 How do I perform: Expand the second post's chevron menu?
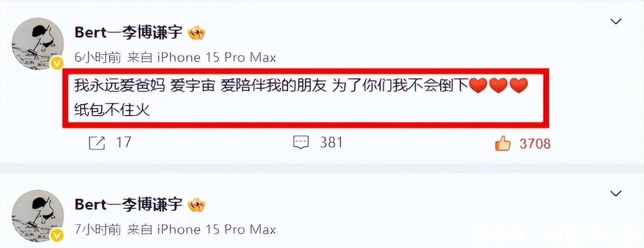[616, 194]
